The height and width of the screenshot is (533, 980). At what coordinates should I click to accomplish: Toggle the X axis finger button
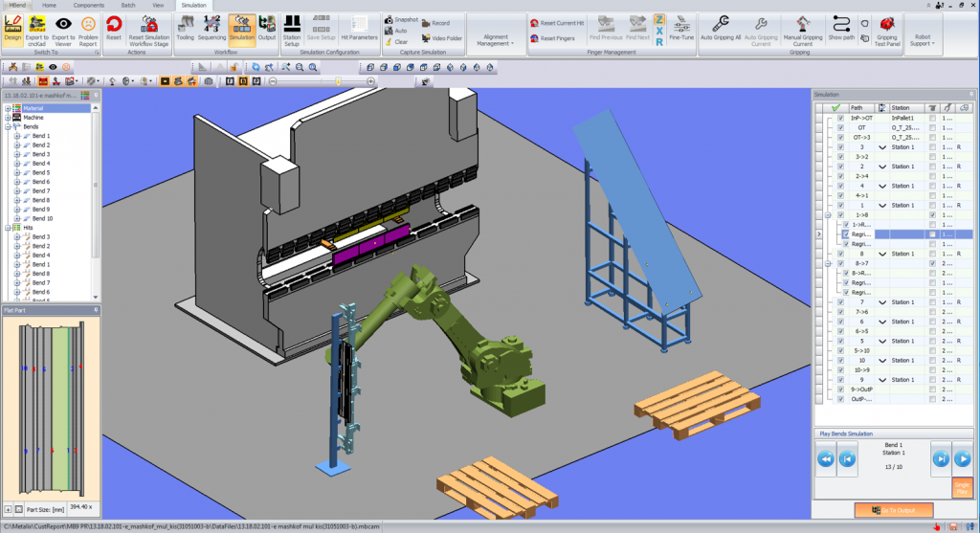point(658,32)
